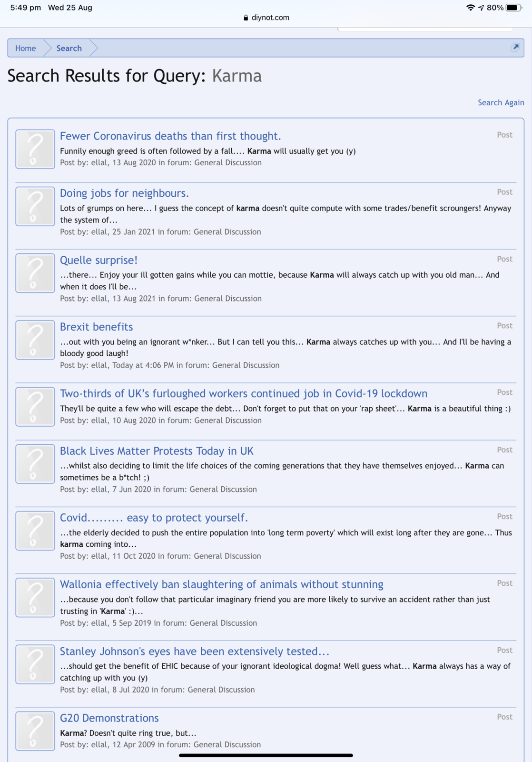Viewport: 532px width, 762px height.
Task: Open 'Fewer Coronavirus deaths than first thought' thread
Action: 170,136
